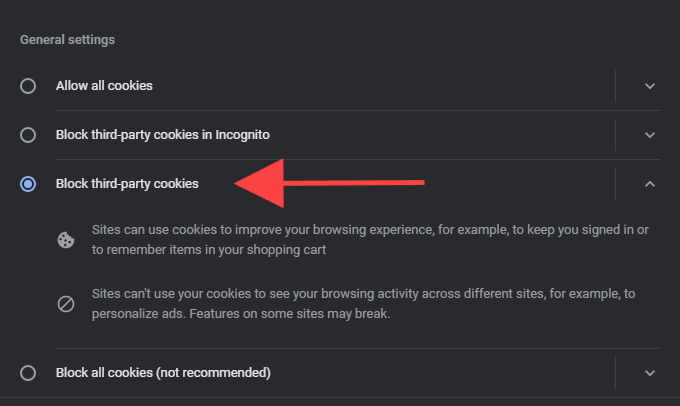Click the line starting 'Sites can't use your cookies'

pyautogui.click(x=363, y=294)
